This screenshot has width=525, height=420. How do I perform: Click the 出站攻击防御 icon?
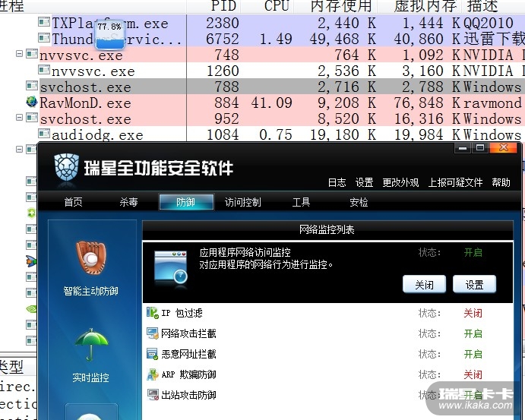click(x=153, y=395)
